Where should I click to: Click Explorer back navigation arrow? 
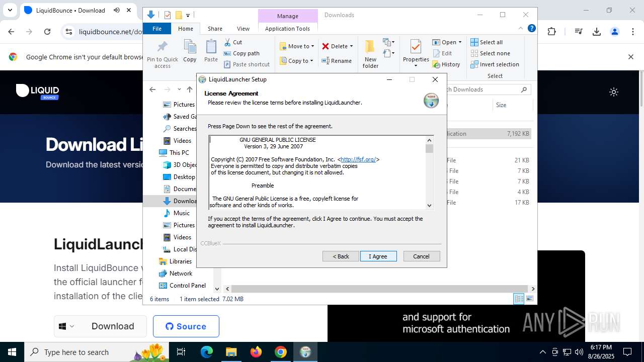click(152, 89)
